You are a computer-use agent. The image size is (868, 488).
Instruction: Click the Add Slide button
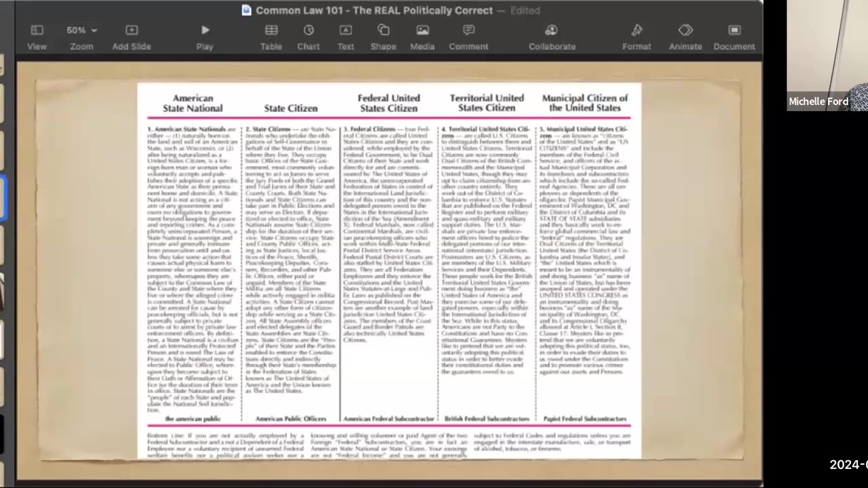pyautogui.click(x=132, y=37)
